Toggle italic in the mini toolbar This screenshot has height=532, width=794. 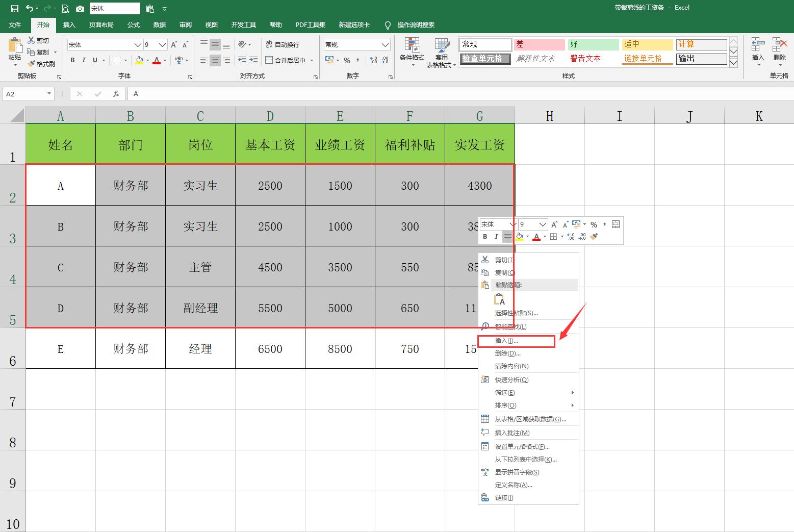496,237
